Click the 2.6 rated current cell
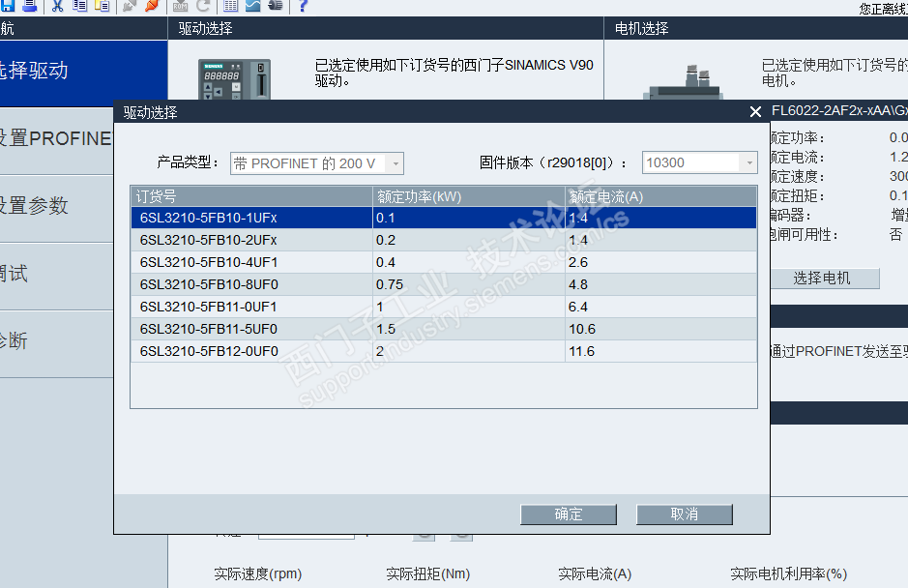This screenshot has height=588, width=908. coord(660,262)
